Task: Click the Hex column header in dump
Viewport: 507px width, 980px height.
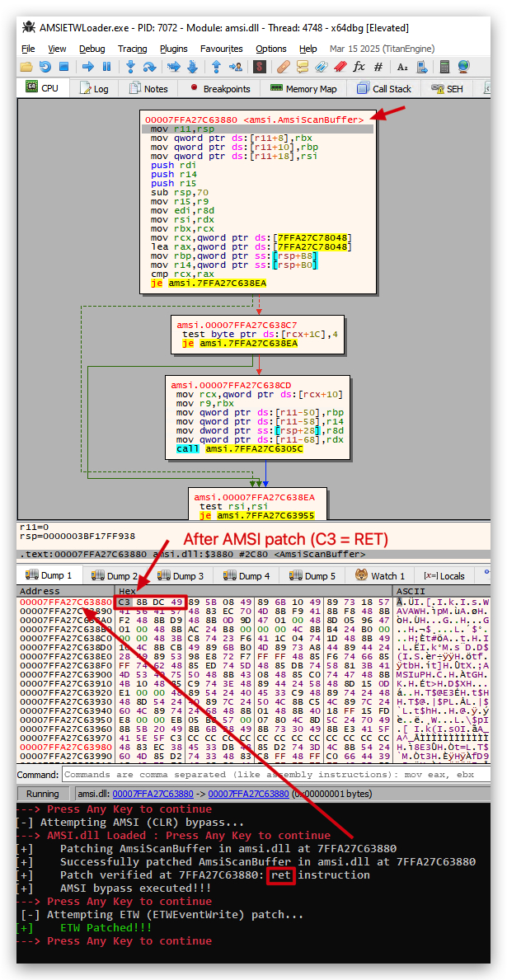Action: (253, 591)
